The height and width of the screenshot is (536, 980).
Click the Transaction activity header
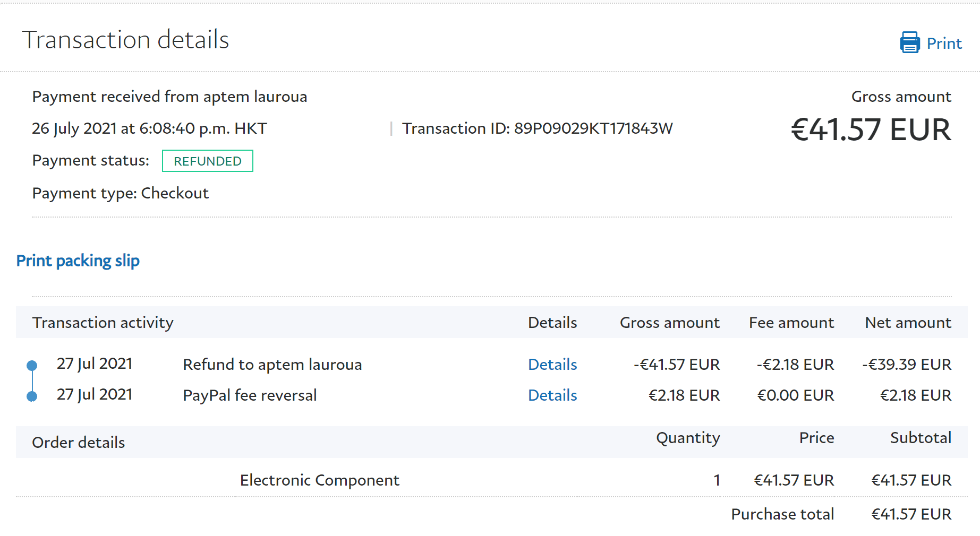pyautogui.click(x=103, y=323)
